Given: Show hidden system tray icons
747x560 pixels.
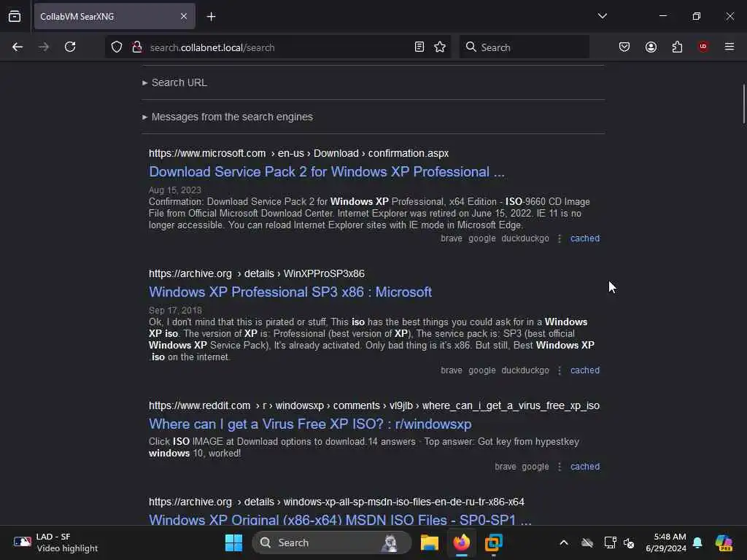Looking at the screenshot, I should [x=564, y=542].
